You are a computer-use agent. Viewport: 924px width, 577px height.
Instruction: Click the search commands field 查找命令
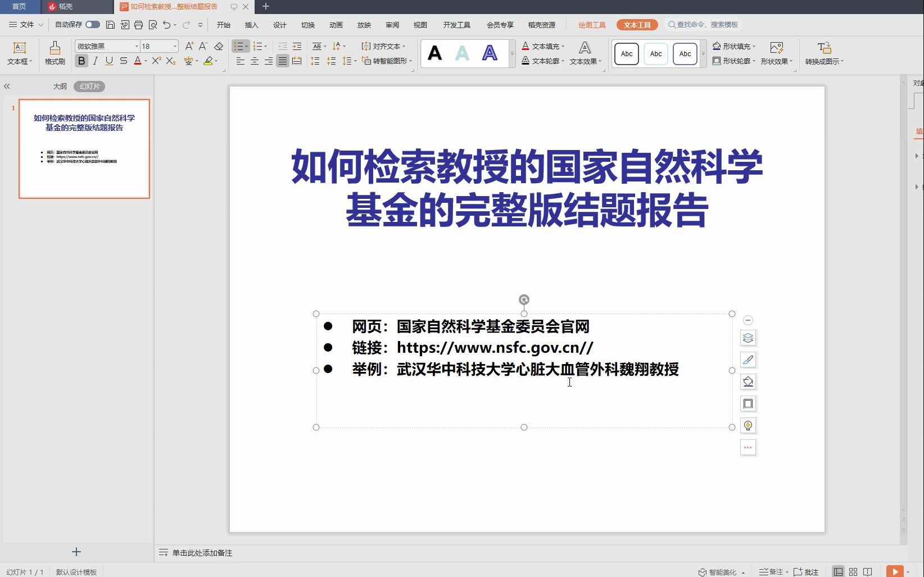tap(703, 25)
